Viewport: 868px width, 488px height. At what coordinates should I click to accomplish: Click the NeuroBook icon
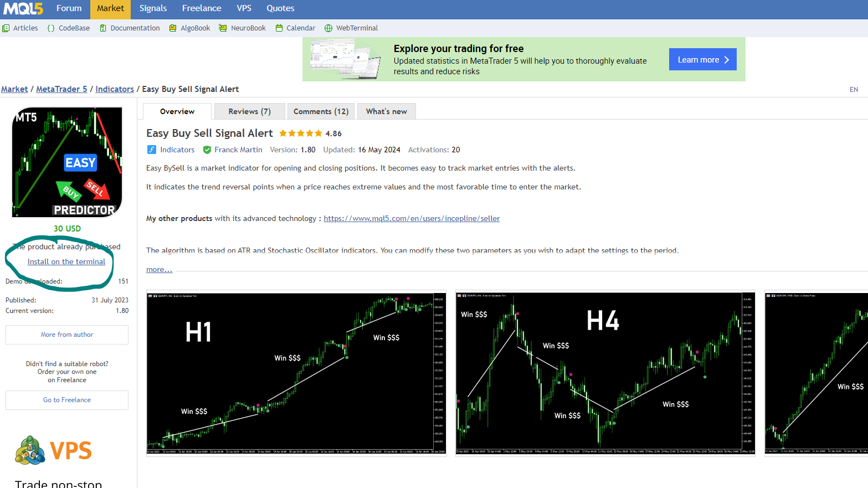(223, 28)
